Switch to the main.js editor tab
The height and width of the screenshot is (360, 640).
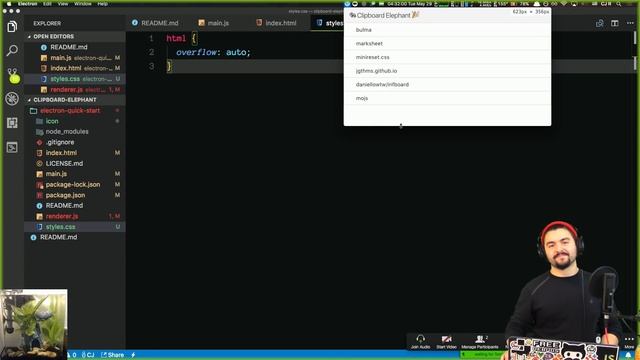(x=213, y=23)
